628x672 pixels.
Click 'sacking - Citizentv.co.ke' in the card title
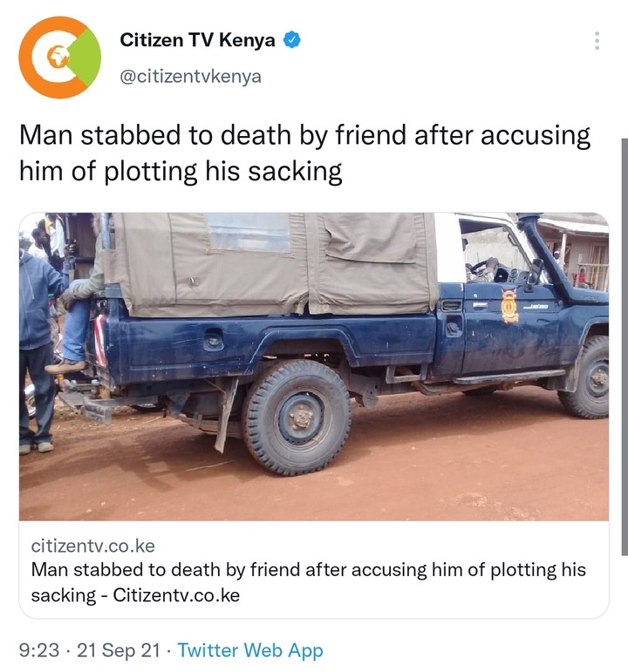point(135,595)
